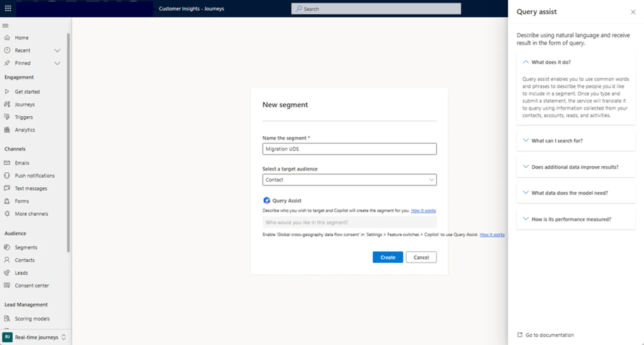
Task: Click the Cancel button
Action: (421, 257)
